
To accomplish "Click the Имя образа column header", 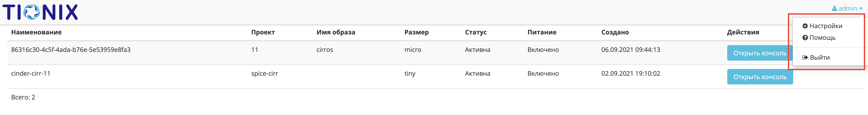I will click(336, 32).
